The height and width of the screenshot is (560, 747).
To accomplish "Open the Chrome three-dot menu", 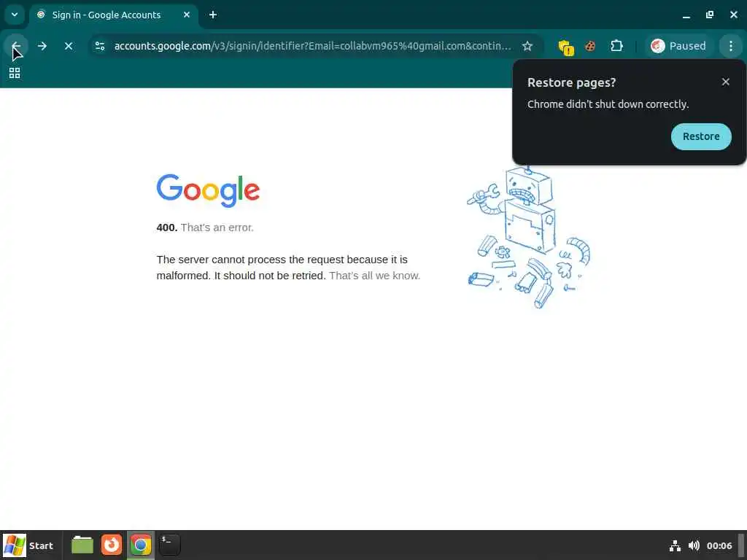I will pyautogui.click(x=731, y=46).
